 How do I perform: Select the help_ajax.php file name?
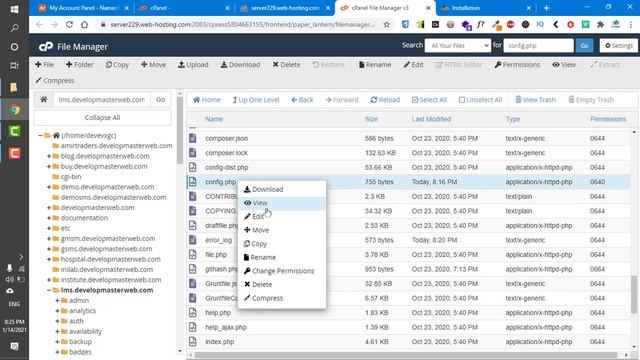pos(226,327)
